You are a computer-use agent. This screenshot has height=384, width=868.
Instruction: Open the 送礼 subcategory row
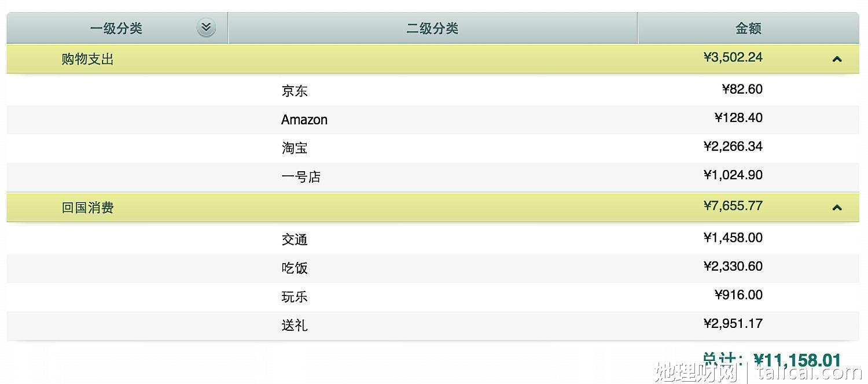(x=433, y=326)
